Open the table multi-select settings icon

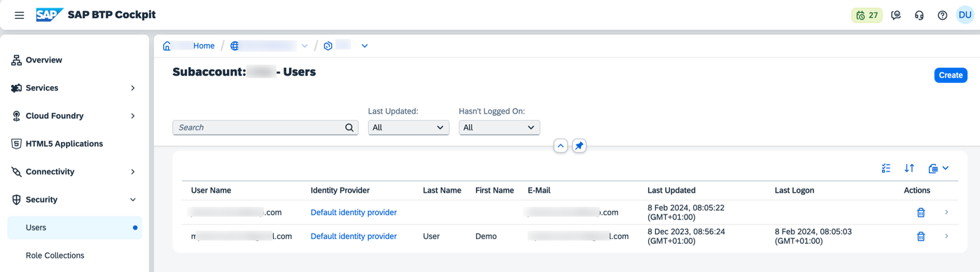tap(886, 168)
